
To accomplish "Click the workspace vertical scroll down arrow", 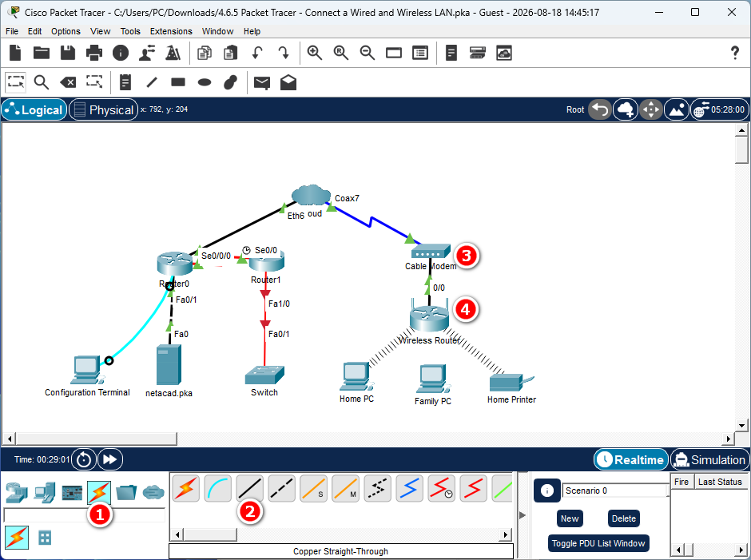I will pyautogui.click(x=741, y=425).
